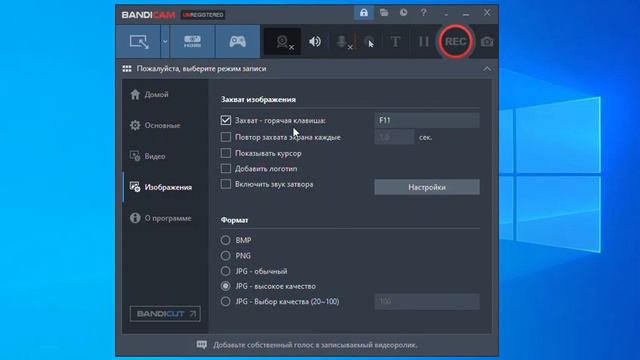Collapse the mode selection panel chevron
The image size is (640, 360).
click(x=487, y=69)
